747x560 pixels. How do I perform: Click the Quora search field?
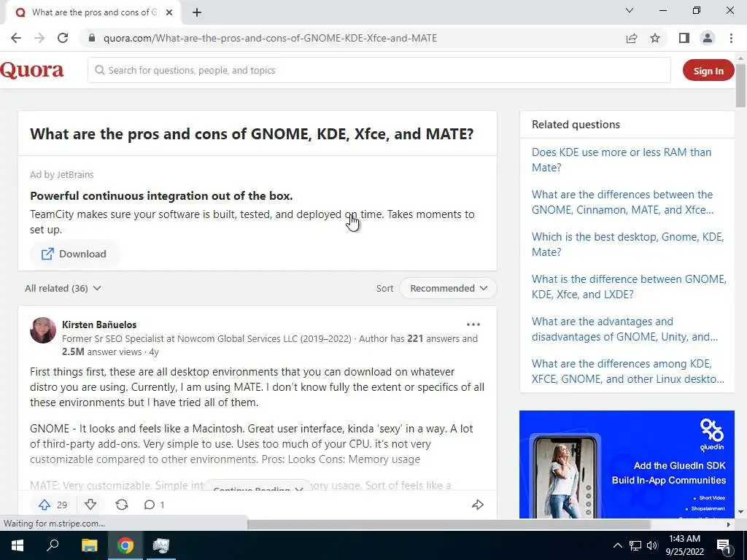click(379, 71)
